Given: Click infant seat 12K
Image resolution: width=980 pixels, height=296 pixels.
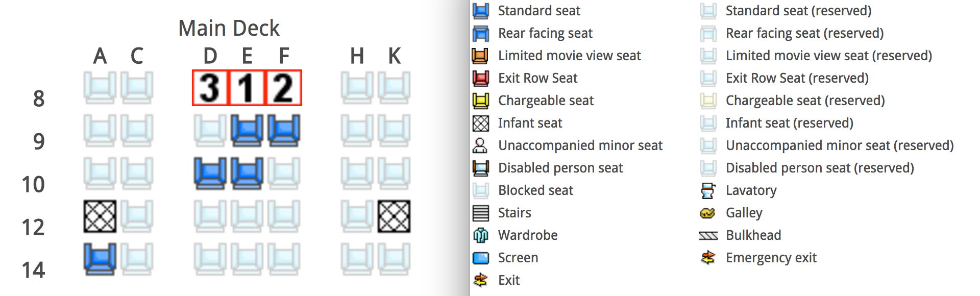Looking at the screenshot, I should click(x=394, y=216).
